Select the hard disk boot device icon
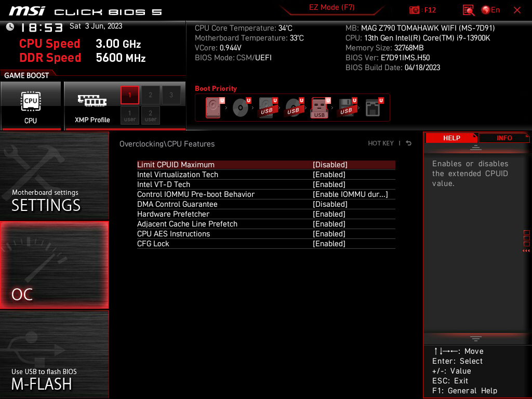532x399 pixels. pyautogui.click(x=215, y=108)
